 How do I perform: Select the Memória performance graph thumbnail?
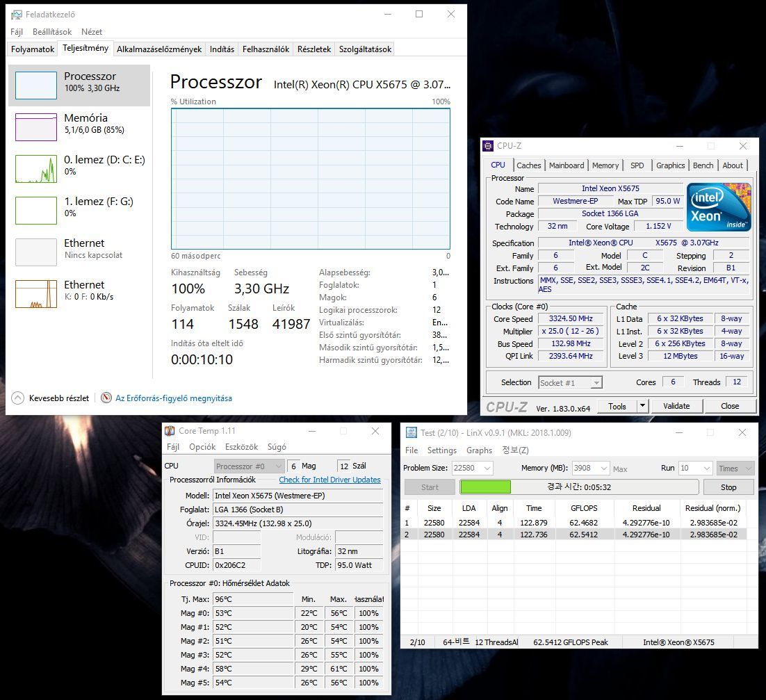tap(35, 127)
